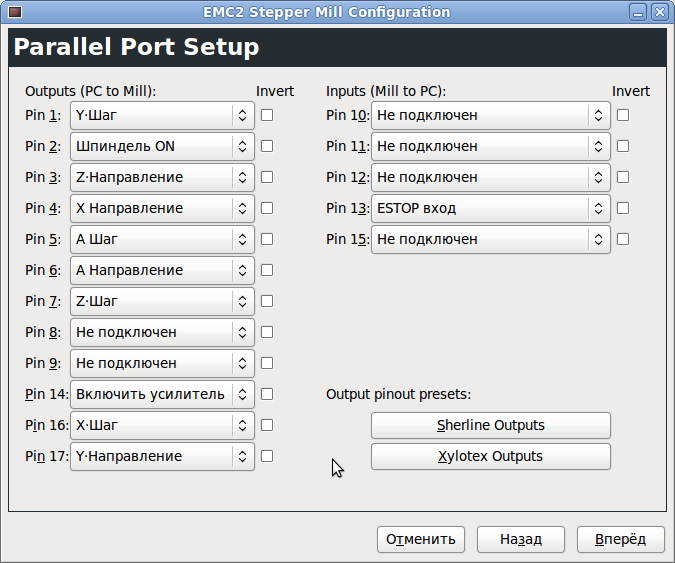Open the window menu icon in title bar
Image resolution: width=675 pixels, height=563 pixels.
tap(13, 12)
